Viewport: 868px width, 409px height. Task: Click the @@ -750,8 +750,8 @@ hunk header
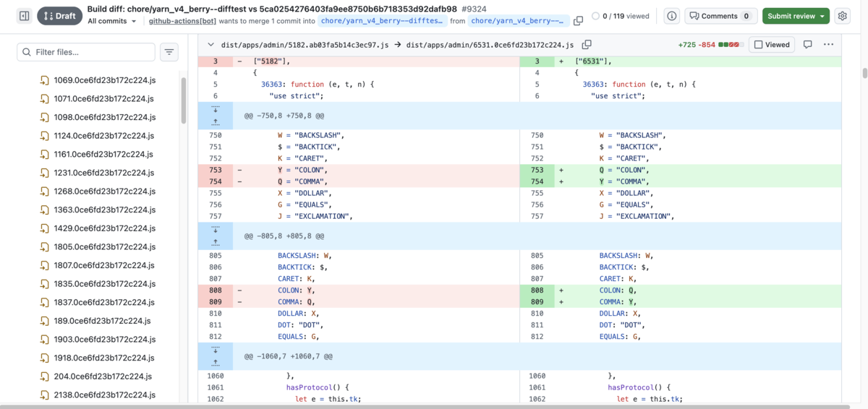pos(284,116)
